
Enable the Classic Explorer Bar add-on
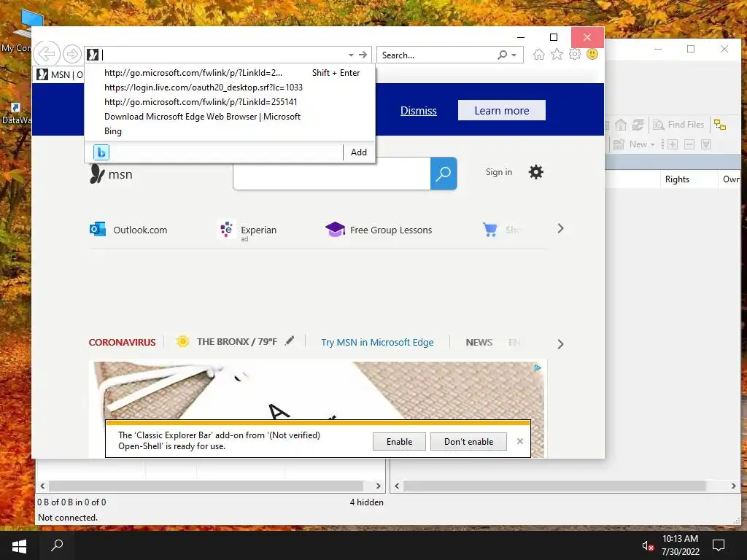[x=399, y=442]
